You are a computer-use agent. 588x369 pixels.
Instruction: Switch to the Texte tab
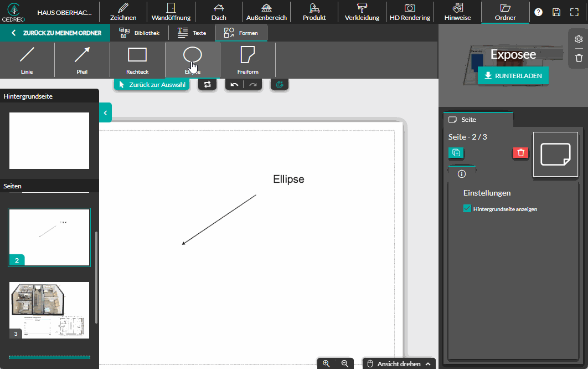pos(191,33)
